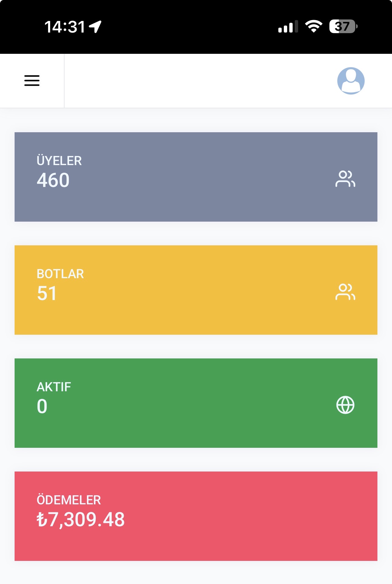Open the ÜYELER members card
The image size is (392, 584).
[196, 177]
